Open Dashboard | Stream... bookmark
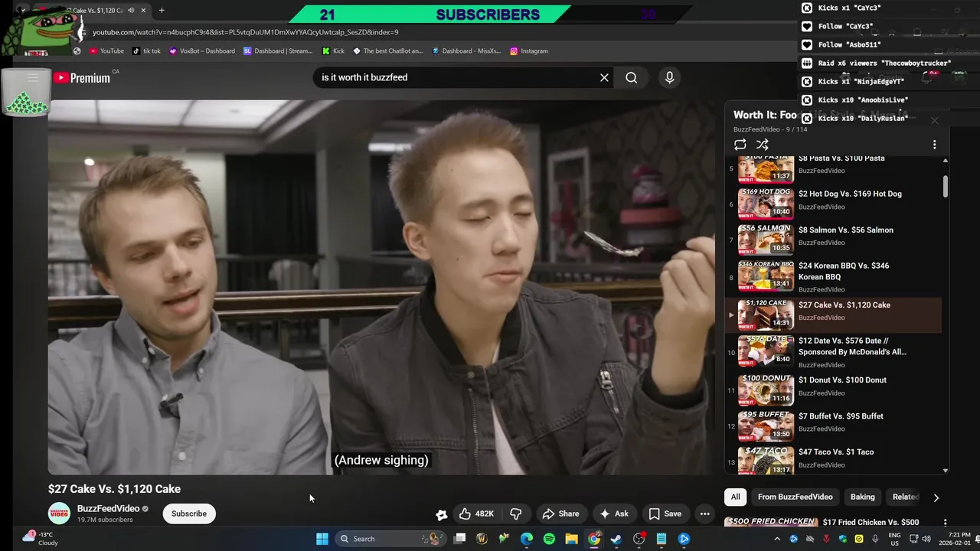980x551 pixels. point(278,51)
